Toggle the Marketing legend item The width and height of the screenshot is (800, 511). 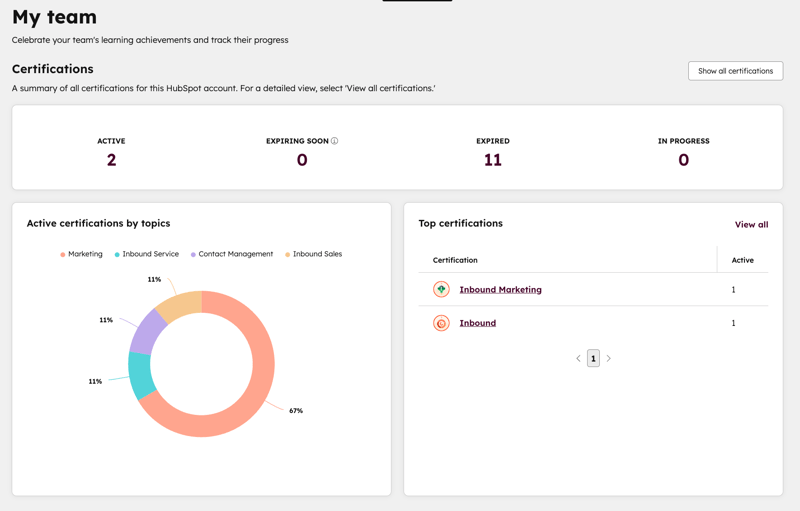pos(81,254)
